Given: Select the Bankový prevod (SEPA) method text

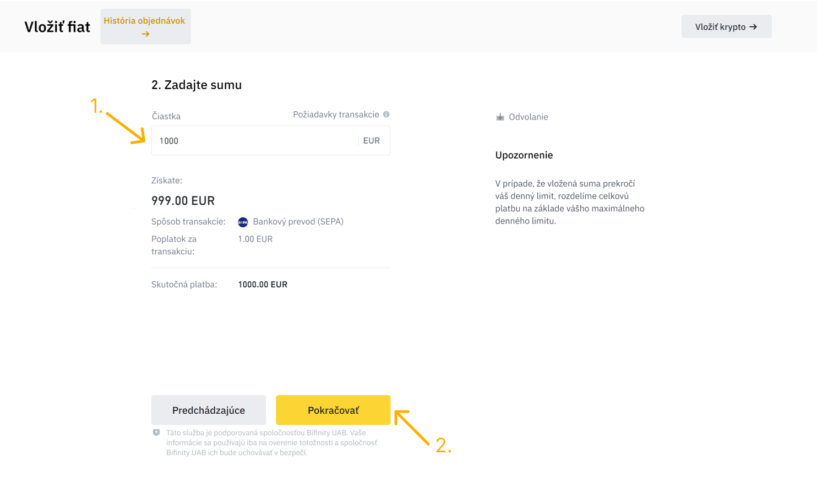Looking at the screenshot, I should [x=298, y=222].
